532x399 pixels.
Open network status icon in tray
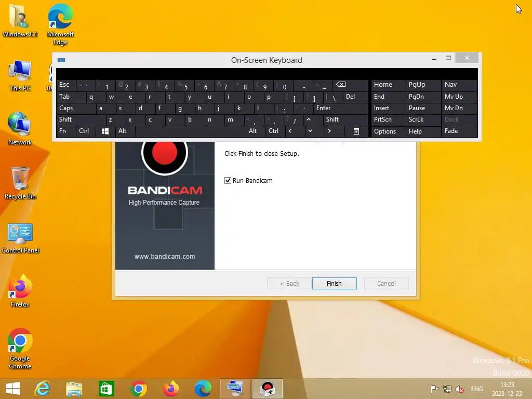[x=447, y=389]
